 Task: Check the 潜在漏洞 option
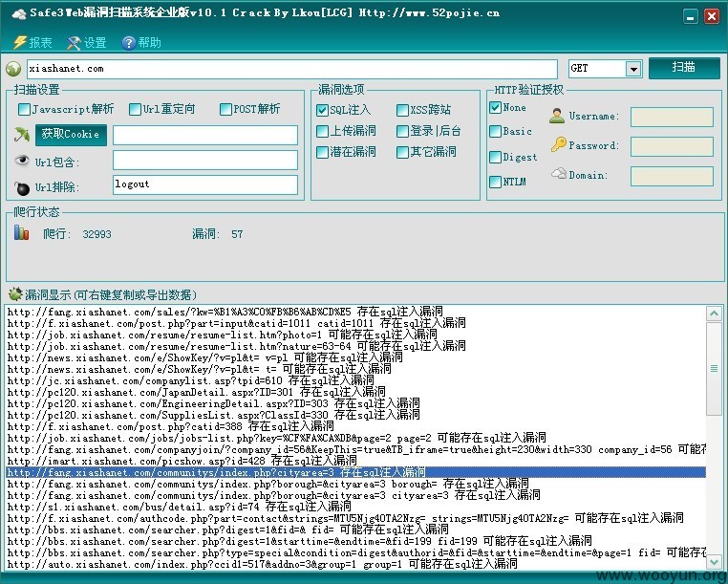(322, 152)
